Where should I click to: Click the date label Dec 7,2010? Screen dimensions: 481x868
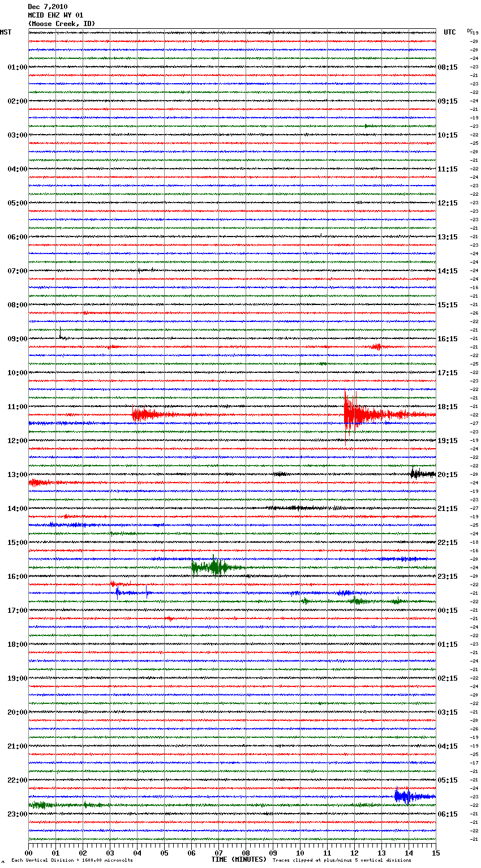48,7
